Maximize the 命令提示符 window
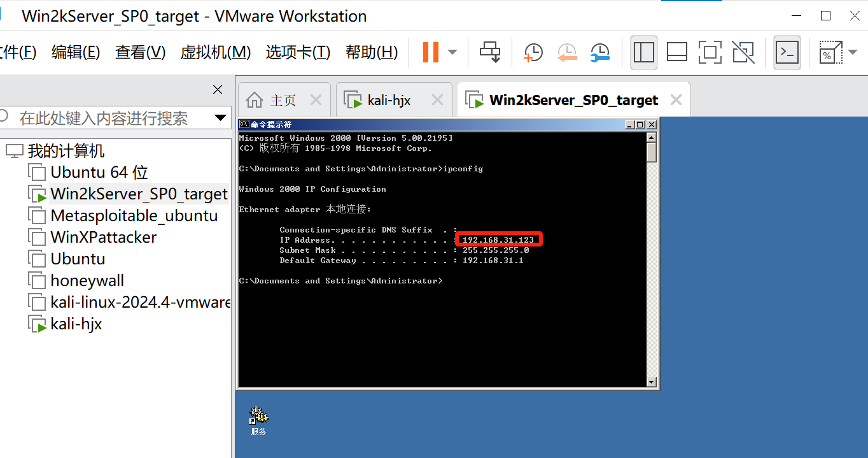 [x=640, y=125]
